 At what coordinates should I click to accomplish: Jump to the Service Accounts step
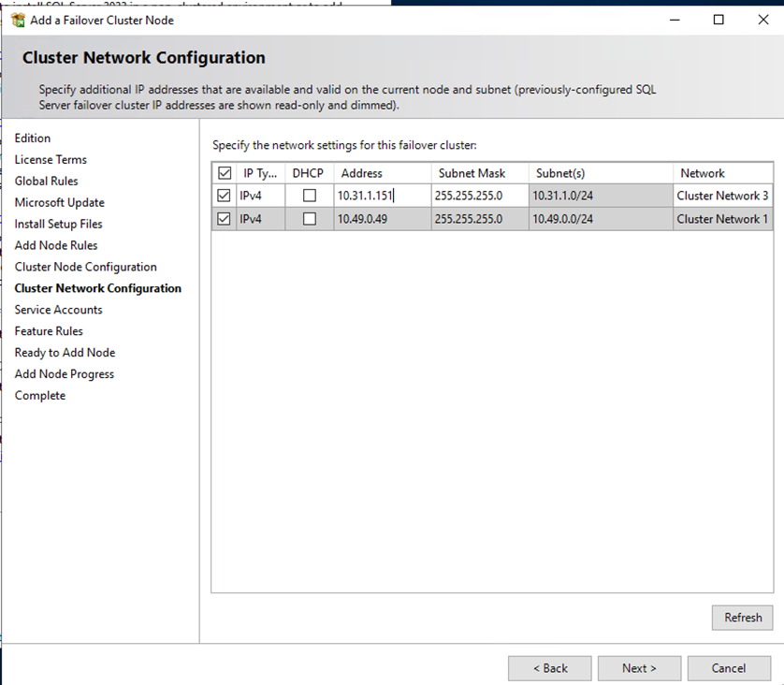coord(58,310)
